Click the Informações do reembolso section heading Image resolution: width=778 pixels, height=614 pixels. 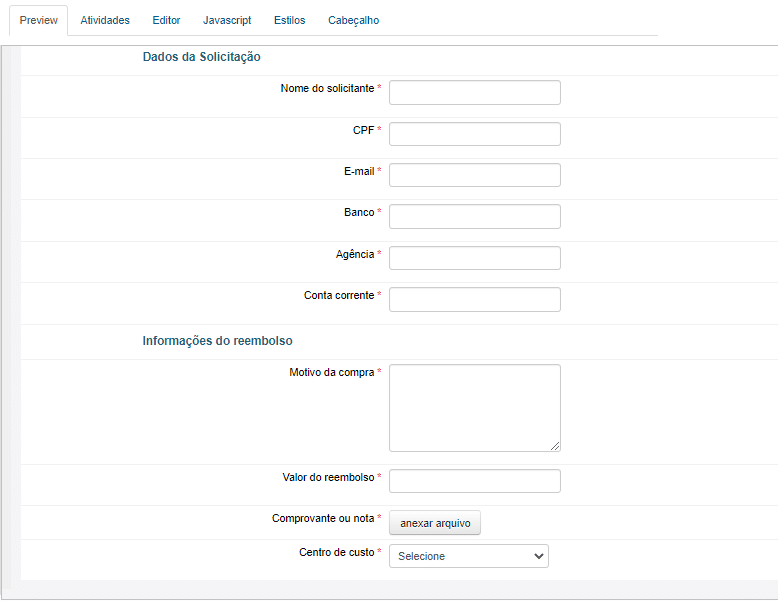tap(217, 341)
